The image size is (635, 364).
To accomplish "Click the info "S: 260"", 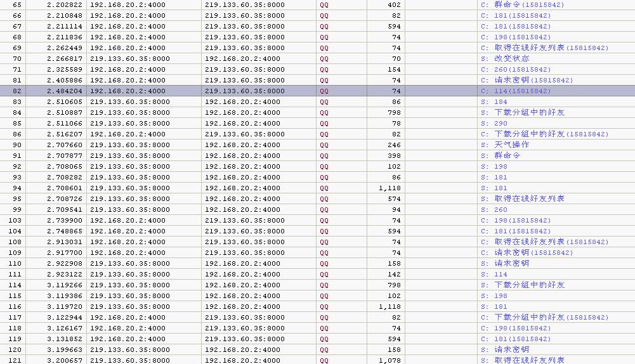I will click(x=494, y=209).
